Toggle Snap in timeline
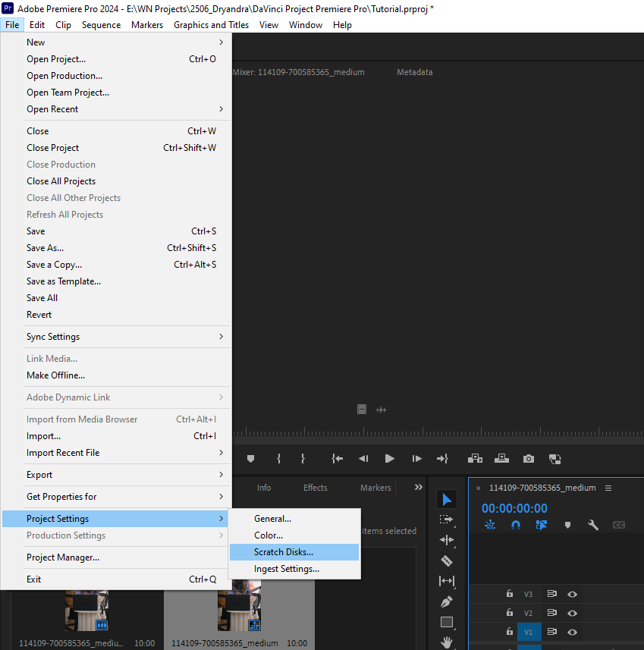 click(x=516, y=525)
